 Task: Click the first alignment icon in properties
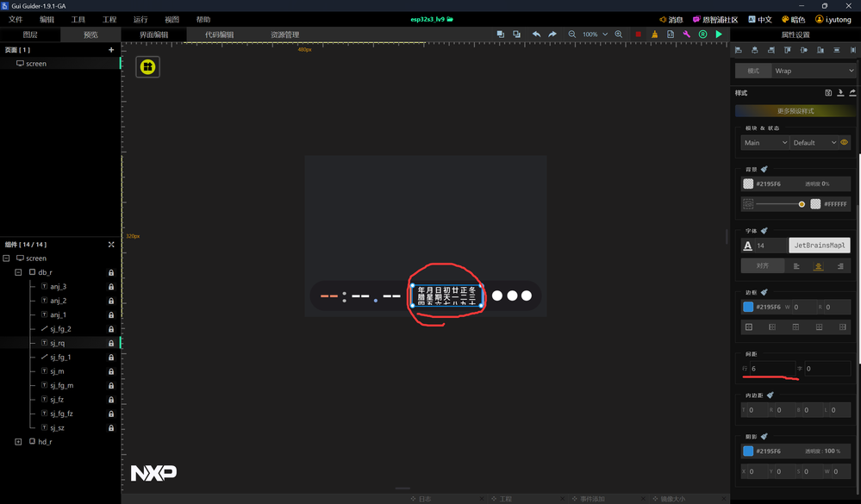pos(739,50)
